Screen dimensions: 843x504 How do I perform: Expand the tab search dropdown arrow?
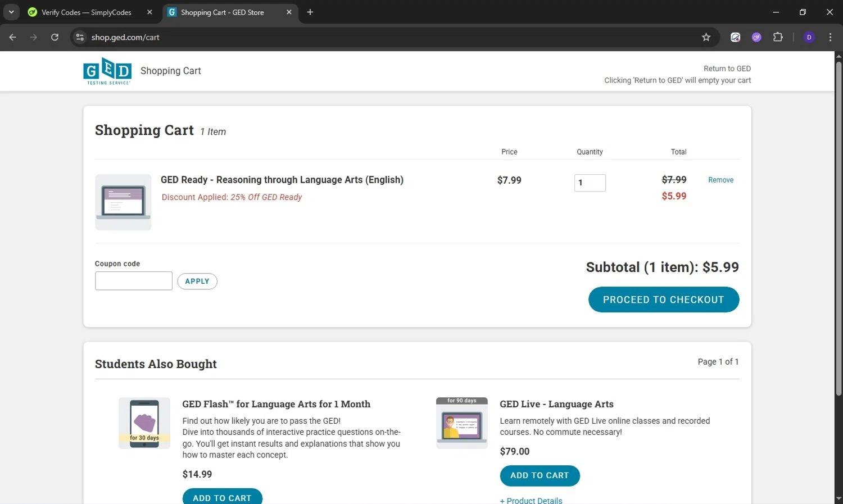[11, 12]
